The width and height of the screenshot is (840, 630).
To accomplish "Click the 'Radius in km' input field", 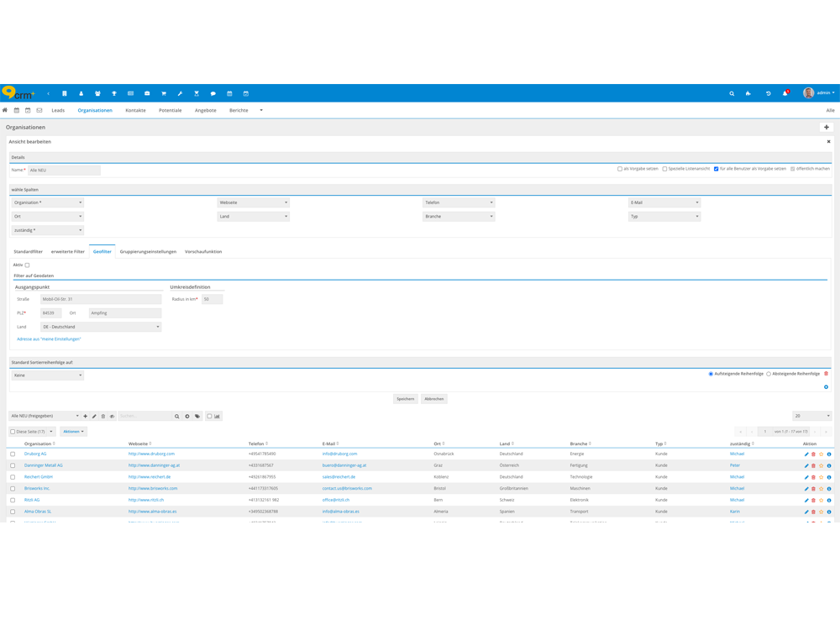I will click(x=212, y=299).
